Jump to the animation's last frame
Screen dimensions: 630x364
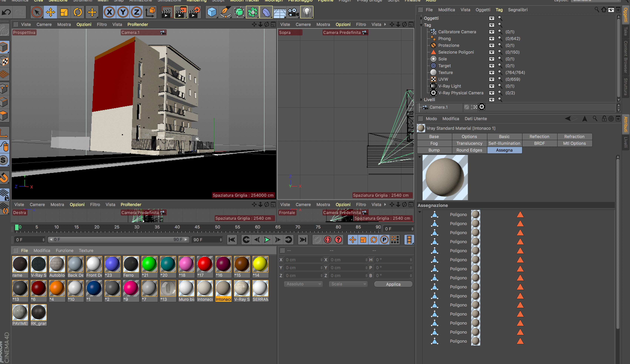pos(303,240)
